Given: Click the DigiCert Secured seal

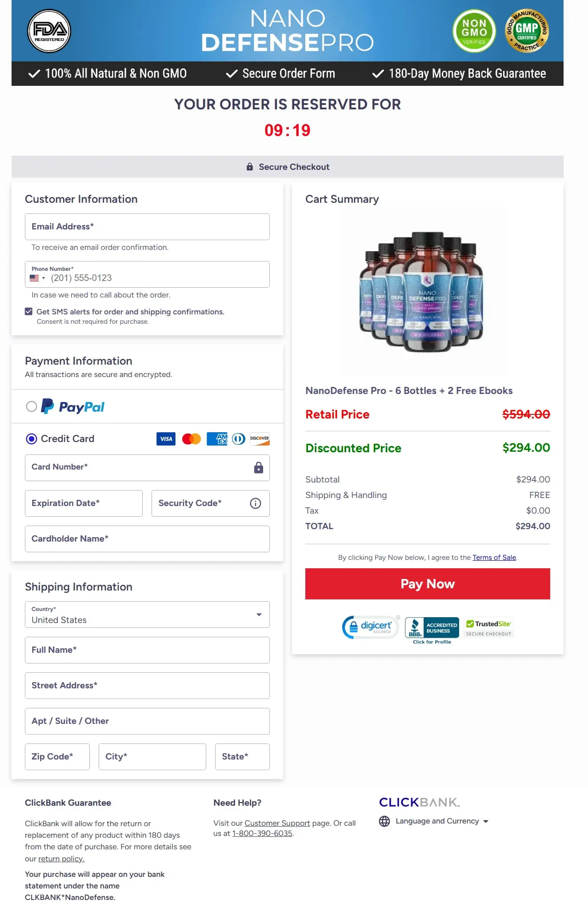Looking at the screenshot, I should coord(370,627).
